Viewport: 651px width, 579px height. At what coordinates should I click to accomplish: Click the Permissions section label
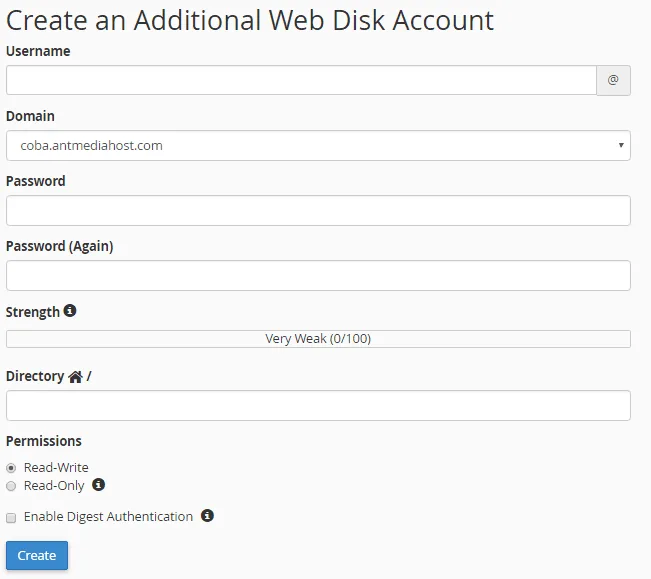point(44,441)
